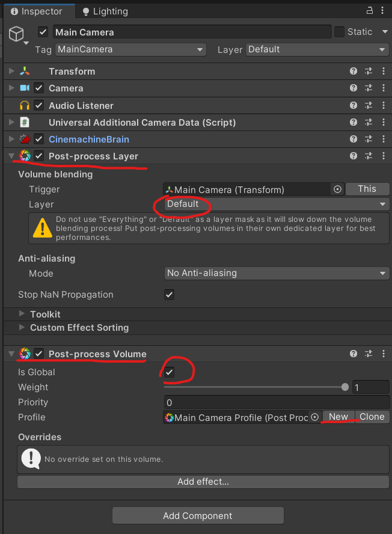Image resolution: width=392 pixels, height=534 pixels.
Task: Open presets for the Post-process Layer component
Action: pos(369,156)
